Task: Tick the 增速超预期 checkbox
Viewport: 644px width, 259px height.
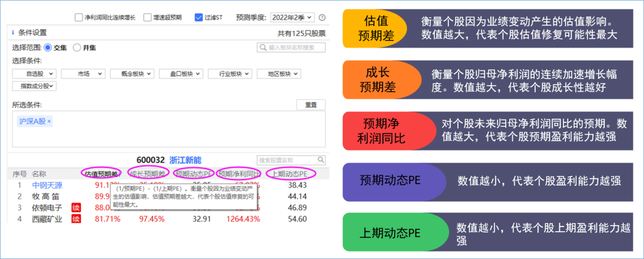Action: point(147,18)
